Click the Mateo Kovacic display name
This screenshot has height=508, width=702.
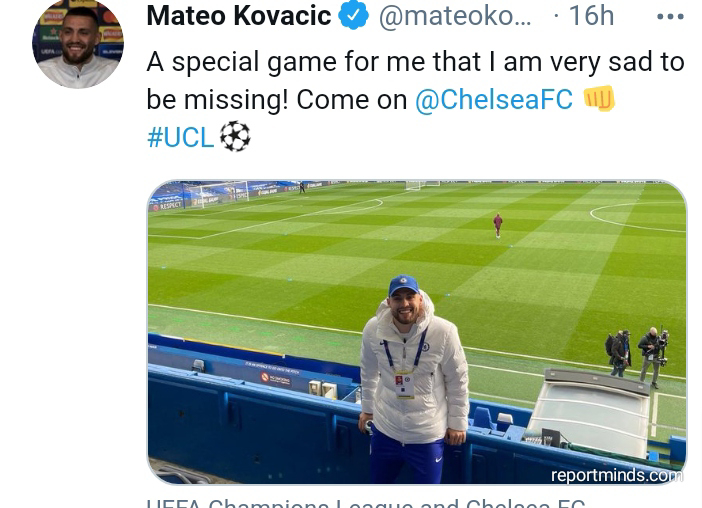click(238, 16)
